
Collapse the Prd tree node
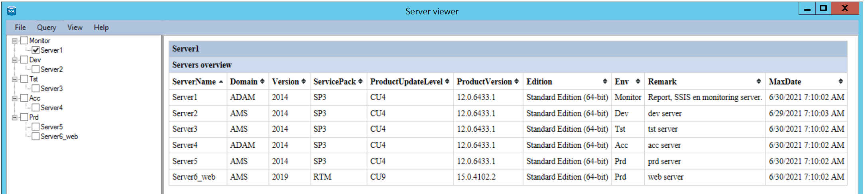(x=15, y=117)
